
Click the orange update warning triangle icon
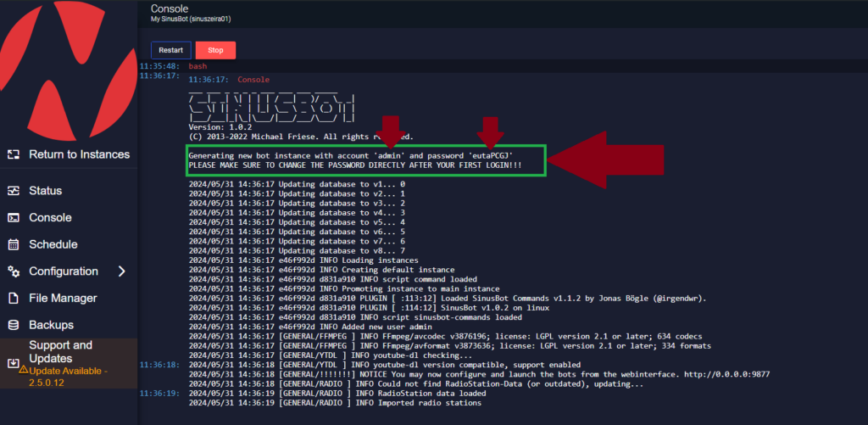24,371
